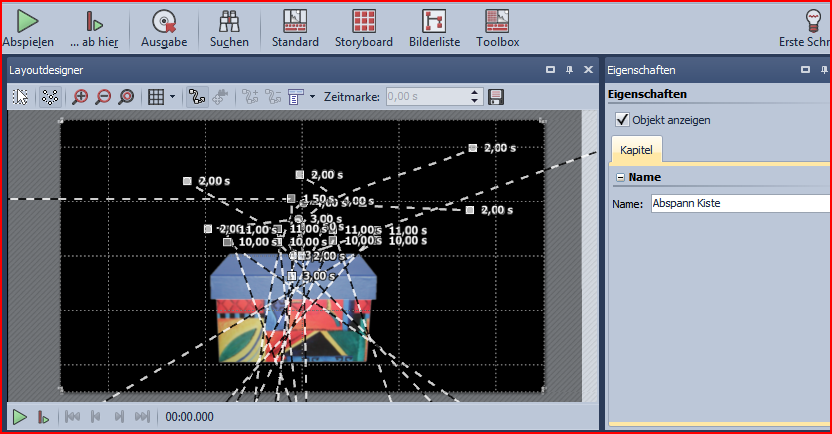
Task: Switch to Storyboard view
Action: 364,27
